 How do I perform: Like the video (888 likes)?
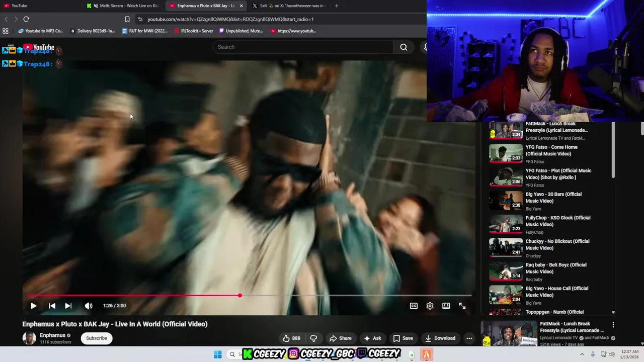tap(292, 338)
